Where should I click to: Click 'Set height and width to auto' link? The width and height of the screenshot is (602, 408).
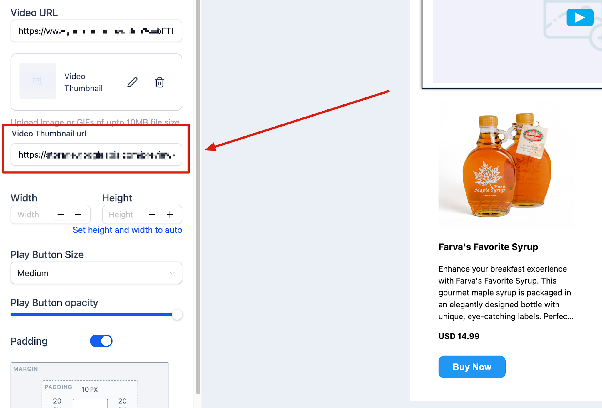(127, 230)
